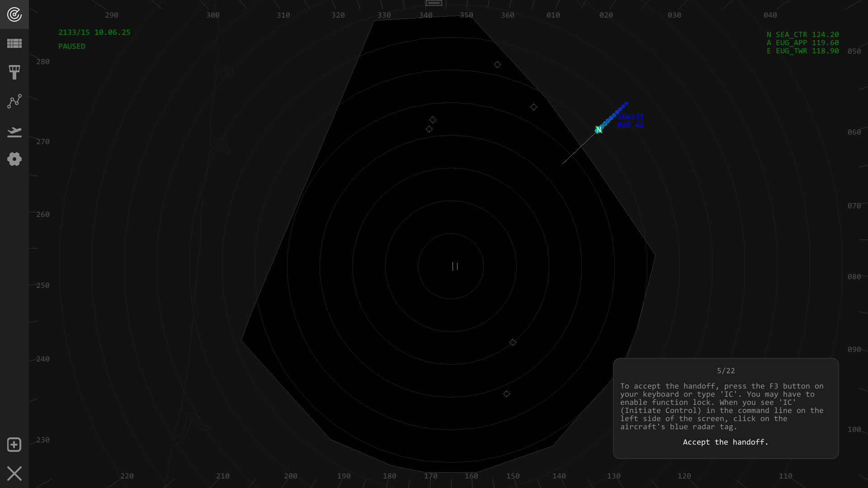Click the 330 compass heading label
Screen dimensions: 868x488
384,15
